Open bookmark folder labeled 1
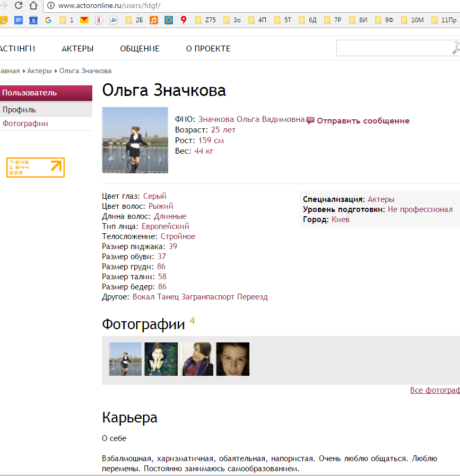 [x=66, y=20]
